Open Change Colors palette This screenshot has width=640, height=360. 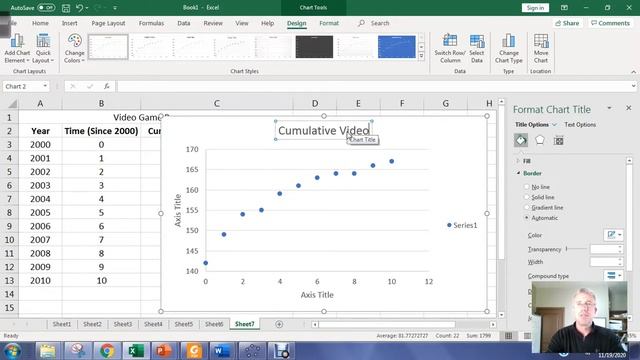(x=74, y=49)
